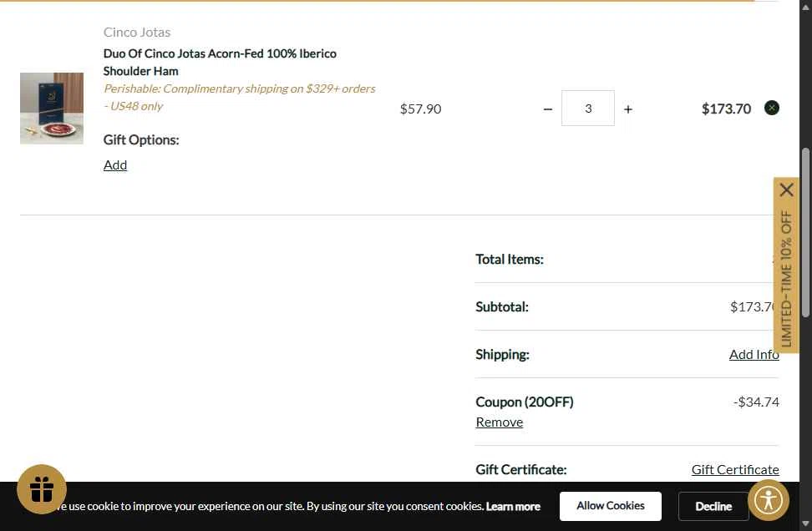Viewport: 812px width, 531px height.
Task: Decrease ham quantity with the minus button
Action: (x=548, y=109)
